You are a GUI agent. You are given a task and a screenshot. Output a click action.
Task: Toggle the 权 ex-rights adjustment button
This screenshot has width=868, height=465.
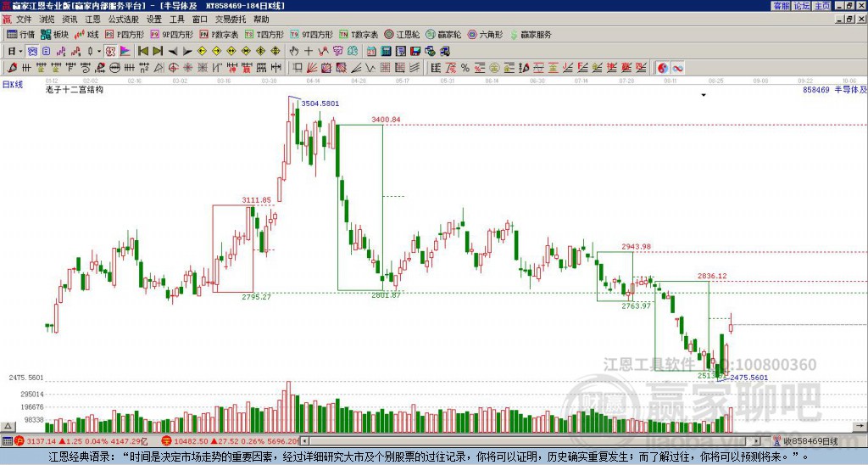pos(110,51)
